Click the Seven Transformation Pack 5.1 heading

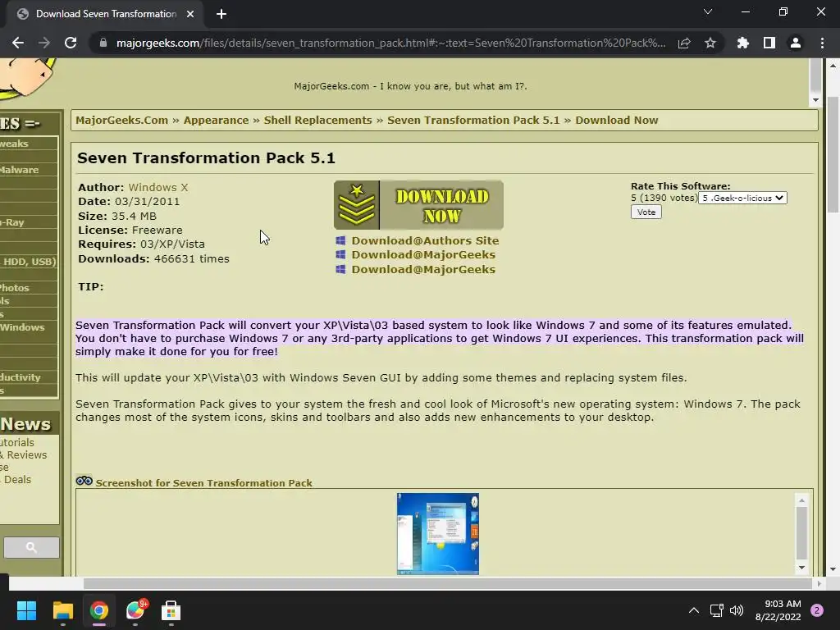[206, 158]
